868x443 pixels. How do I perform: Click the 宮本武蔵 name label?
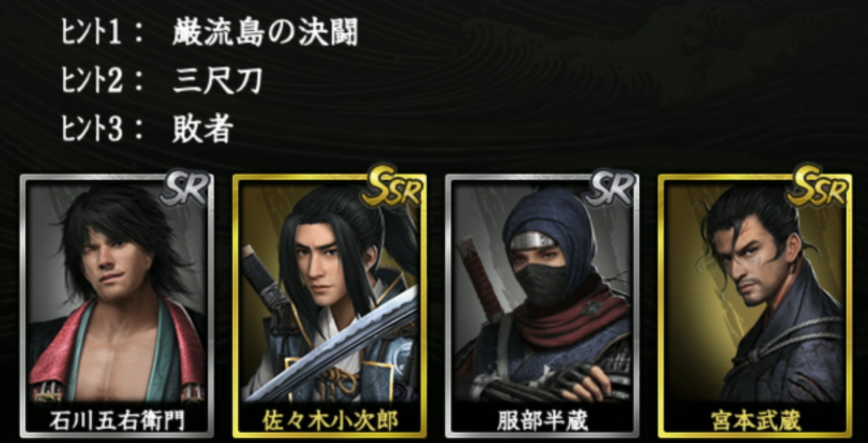coord(755,420)
